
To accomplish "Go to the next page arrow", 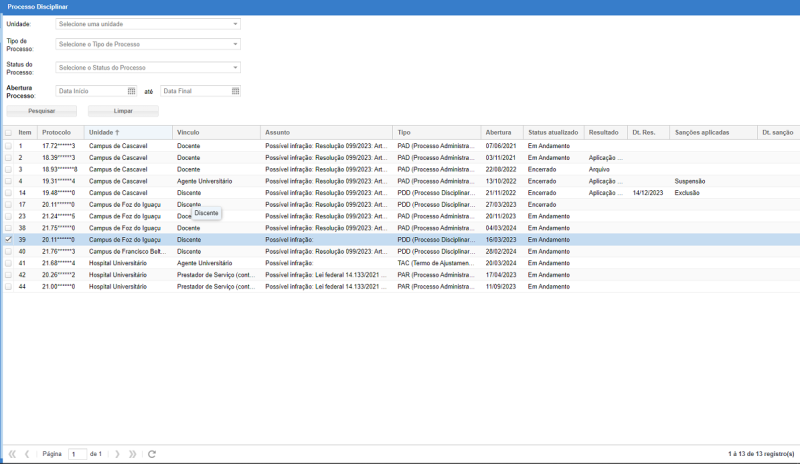I will coord(117,454).
